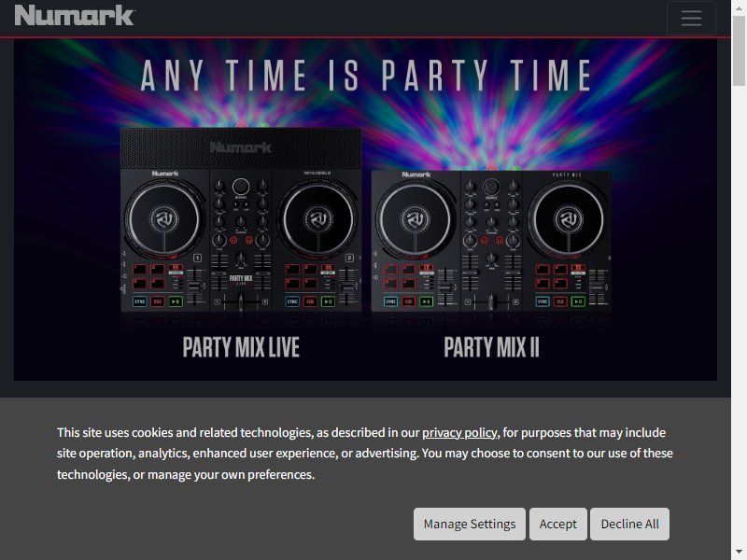Click the Any Time Is Party Time banner heading
The image size is (747, 560).
tap(366, 76)
